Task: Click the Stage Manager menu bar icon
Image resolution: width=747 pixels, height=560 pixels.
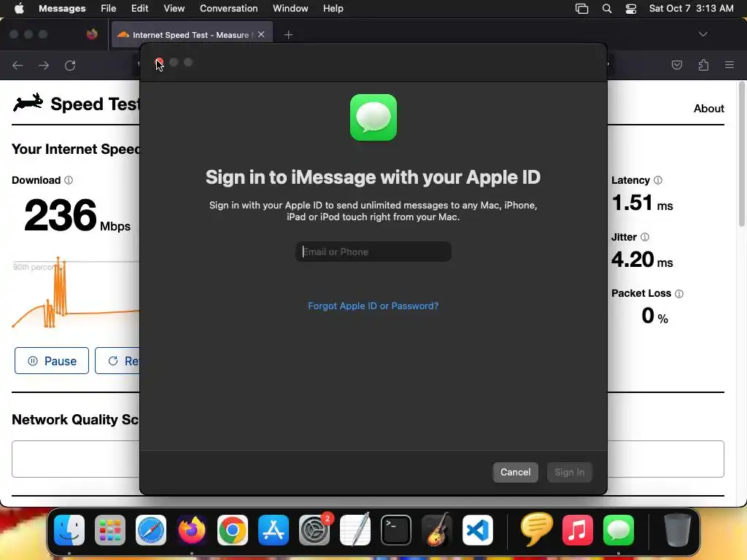Action: tap(581, 9)
